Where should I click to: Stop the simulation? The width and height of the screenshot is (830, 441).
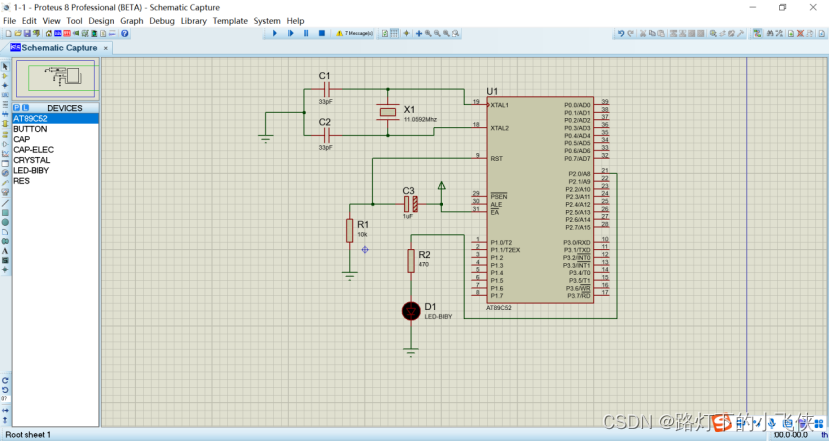click(x=321, y=33)
